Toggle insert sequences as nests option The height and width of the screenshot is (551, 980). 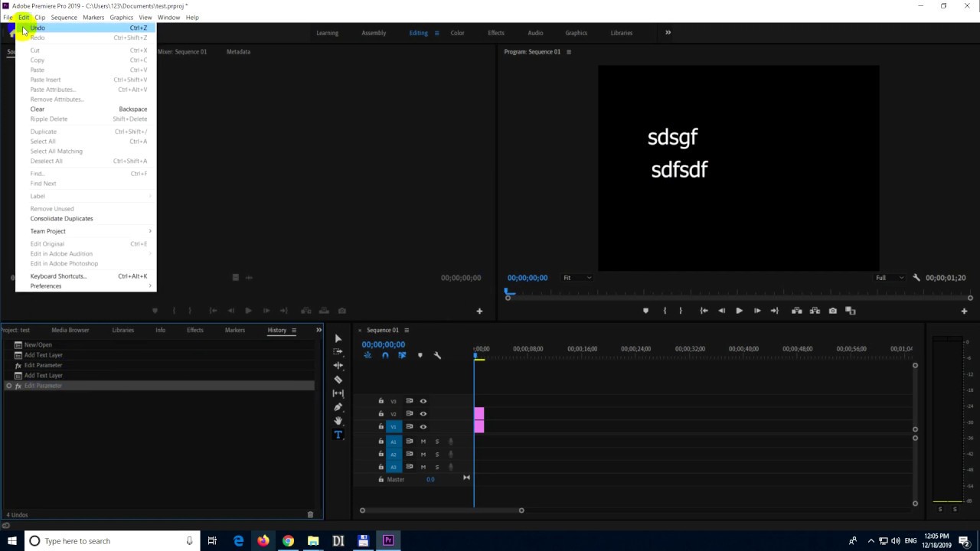point(367,355)
